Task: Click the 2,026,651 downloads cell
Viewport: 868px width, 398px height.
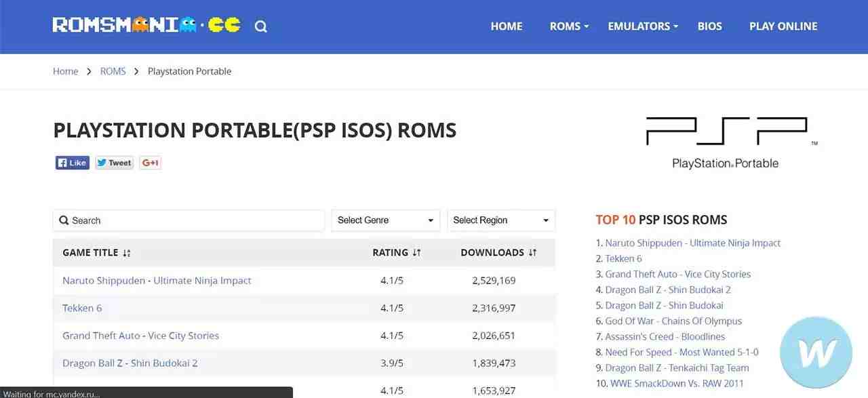Action: [x=494, y=336]
